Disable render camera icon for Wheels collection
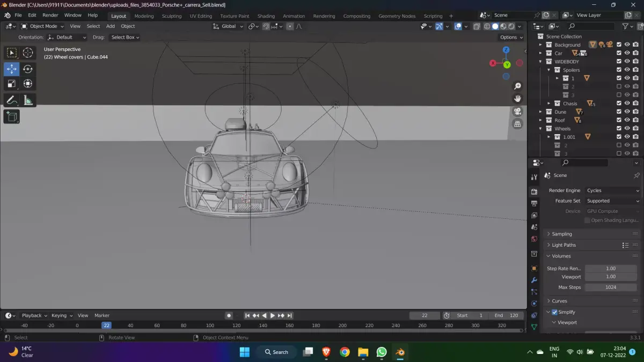This screenshot has height=362, width=644. [635, 129]
